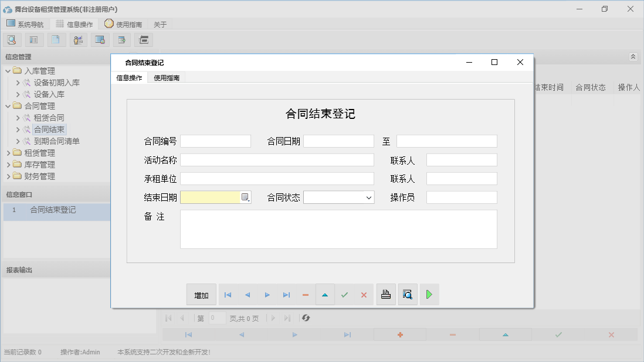Click inside the 合同编号 input field

click(x=216, y=141)
